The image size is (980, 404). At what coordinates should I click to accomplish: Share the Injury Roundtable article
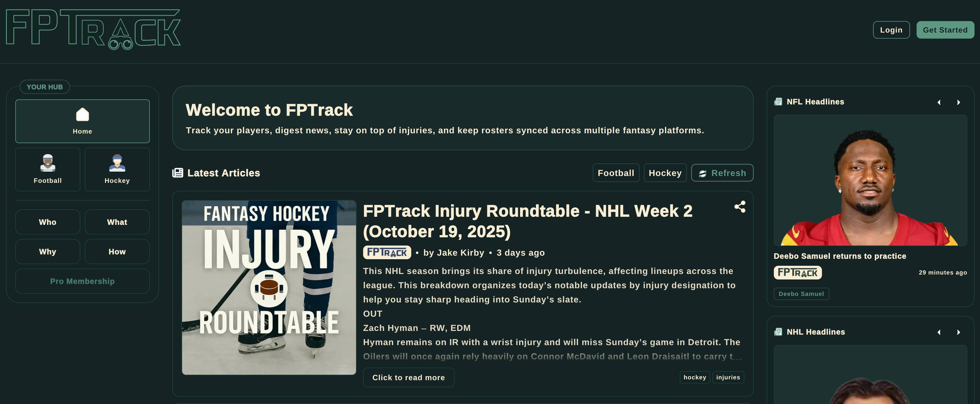click(x=740, y=207)
